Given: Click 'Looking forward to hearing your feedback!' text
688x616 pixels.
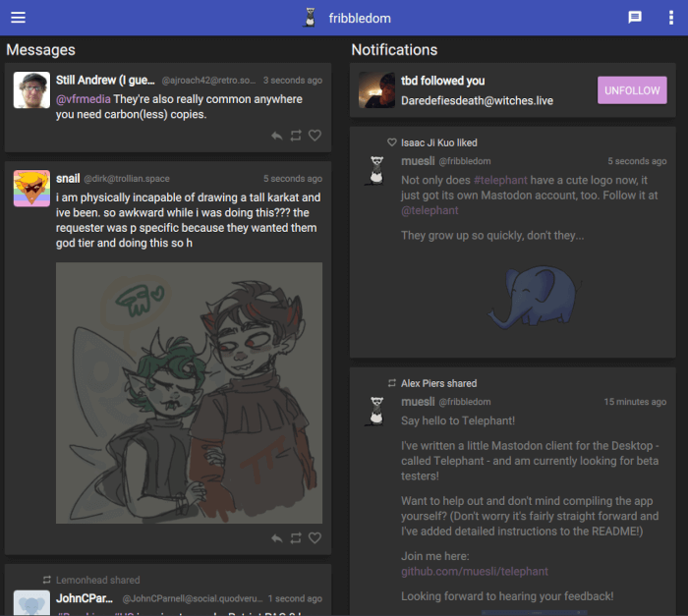Looking at the screenshot, I should point(507,596).
